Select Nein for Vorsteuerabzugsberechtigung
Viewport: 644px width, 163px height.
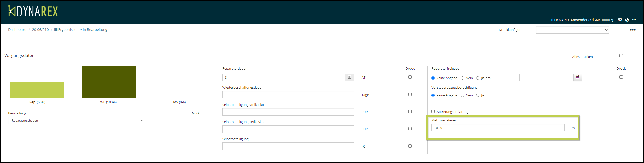462,95
